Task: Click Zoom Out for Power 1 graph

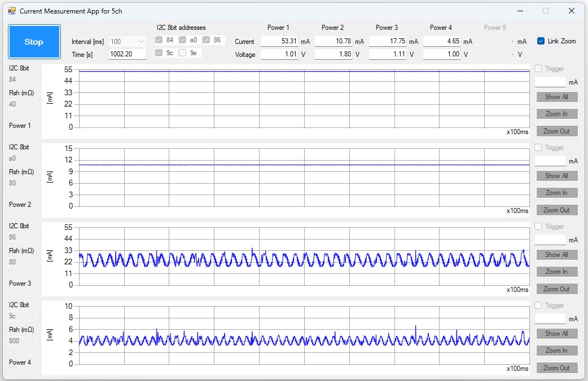Action: (557, 131)
